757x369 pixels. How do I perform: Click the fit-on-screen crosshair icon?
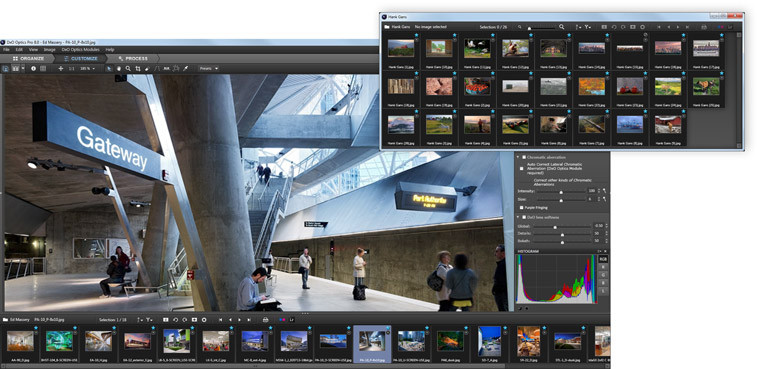click(x=61, y=69)
